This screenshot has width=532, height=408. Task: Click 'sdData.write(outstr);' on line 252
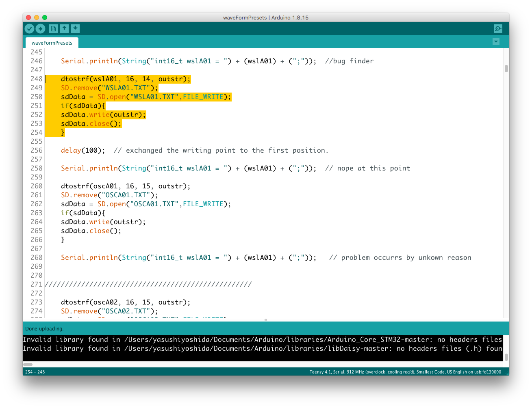click(x=103, y=114)
